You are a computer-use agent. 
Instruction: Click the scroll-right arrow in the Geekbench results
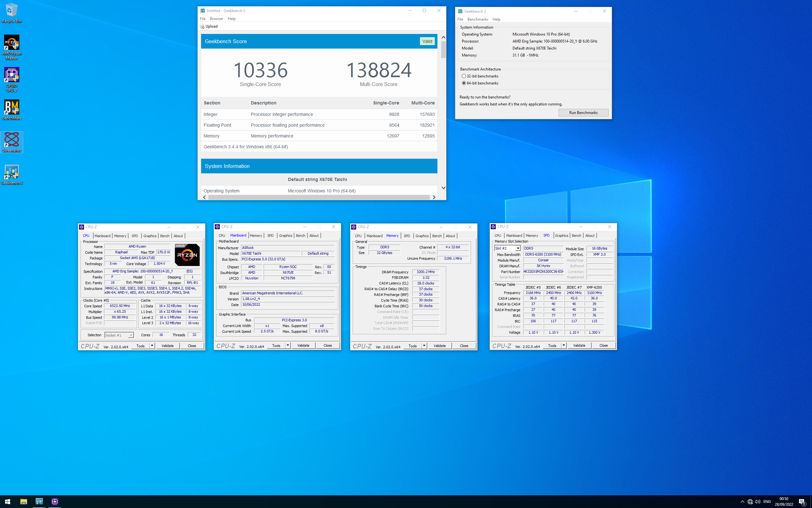click(x=434, y=197)
